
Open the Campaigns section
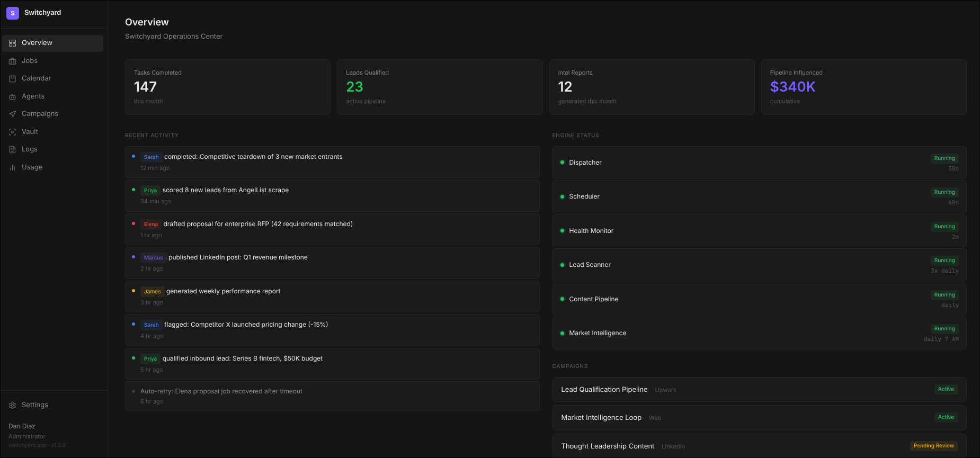pyautogui.click(x=52, y=114)
